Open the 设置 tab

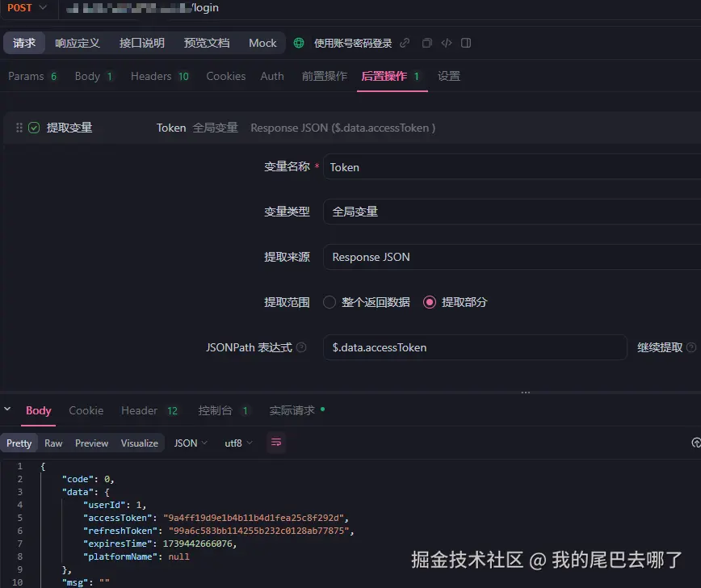(449, 76)
